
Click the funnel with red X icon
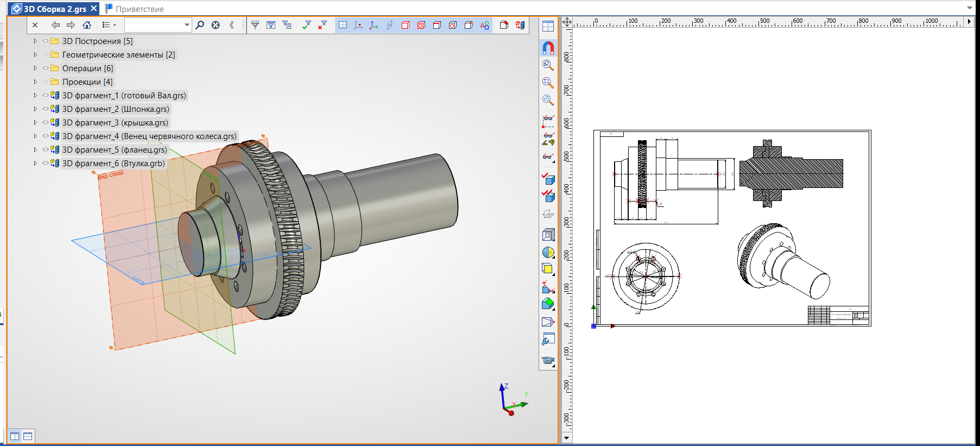323,25
